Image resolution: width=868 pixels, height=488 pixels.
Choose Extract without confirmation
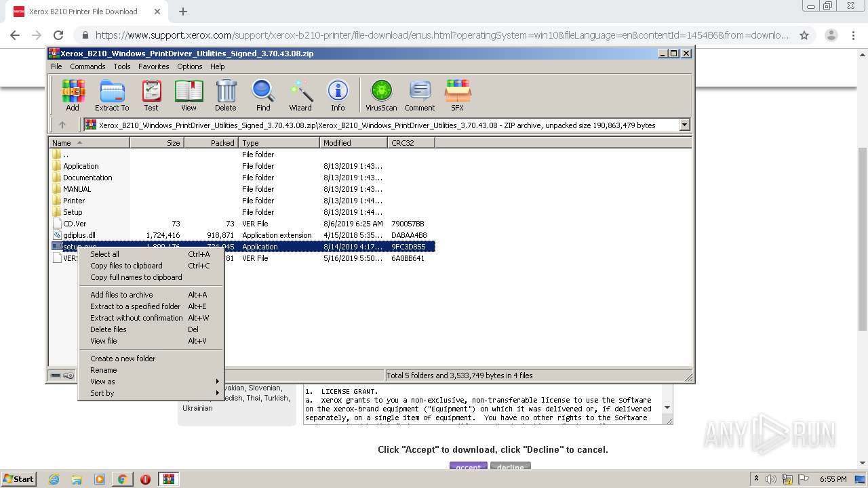pyautogui.click(x=151, y=318)
